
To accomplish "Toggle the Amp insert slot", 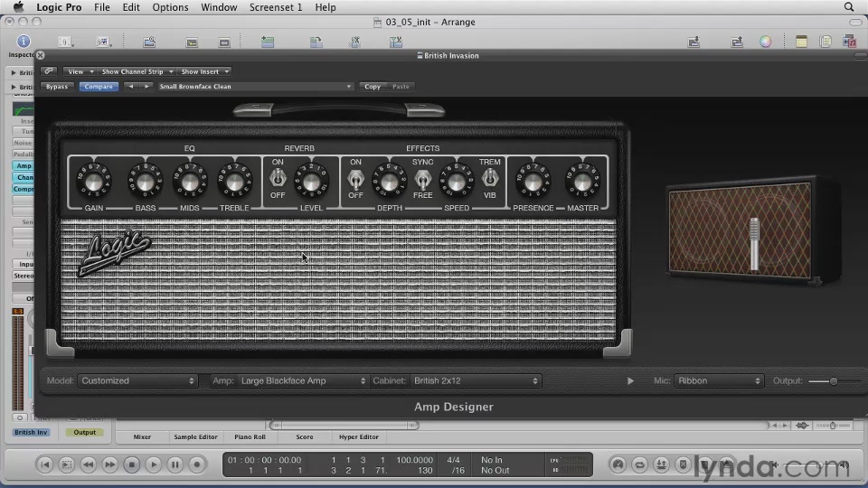I will click(x=24, y=166).
